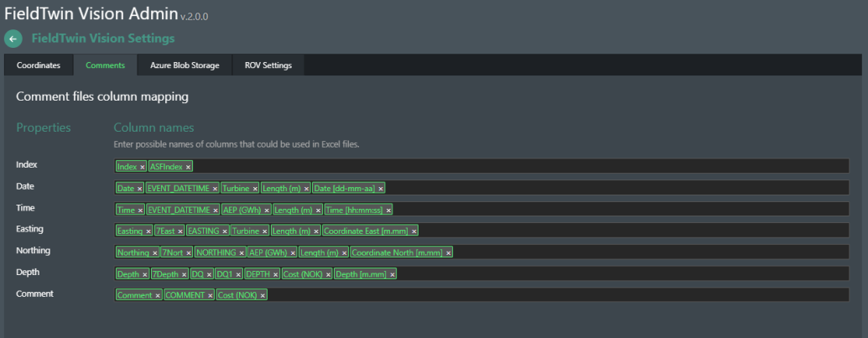Viewport: 868px width, 338px height.
Task: Remove AEP (GWh) tag from Northing row
Action: click(293, 252)
